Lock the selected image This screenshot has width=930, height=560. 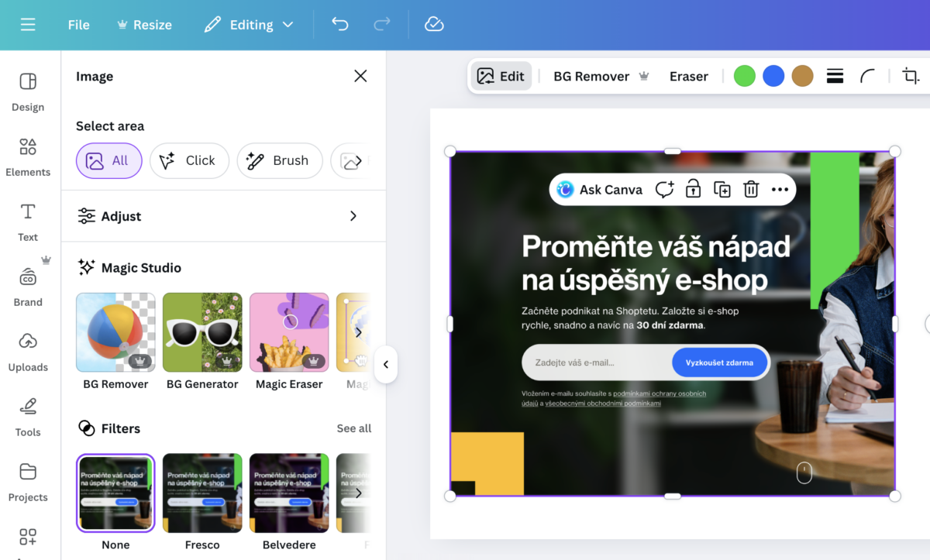[x=693, y=189]
